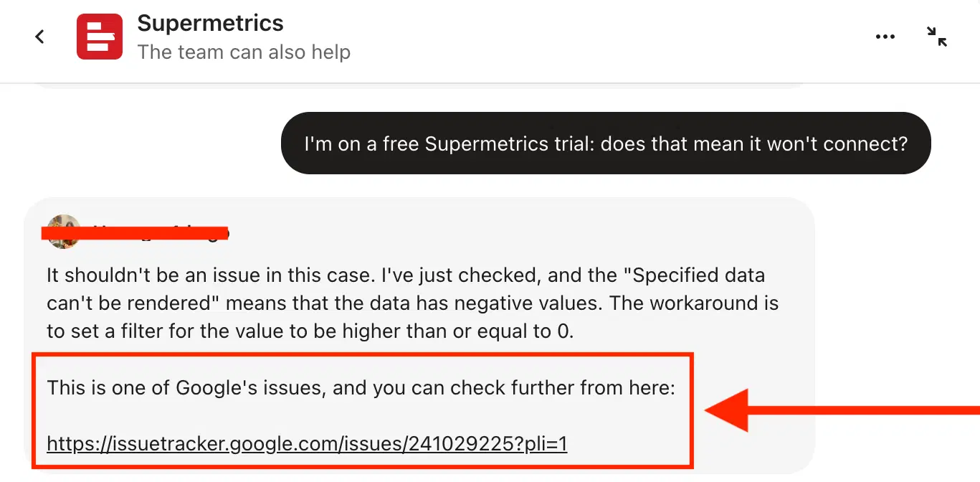Click 'The team can also help' subtitle
The width and height of the screenshot is (980, 482).
pos(244,52)
